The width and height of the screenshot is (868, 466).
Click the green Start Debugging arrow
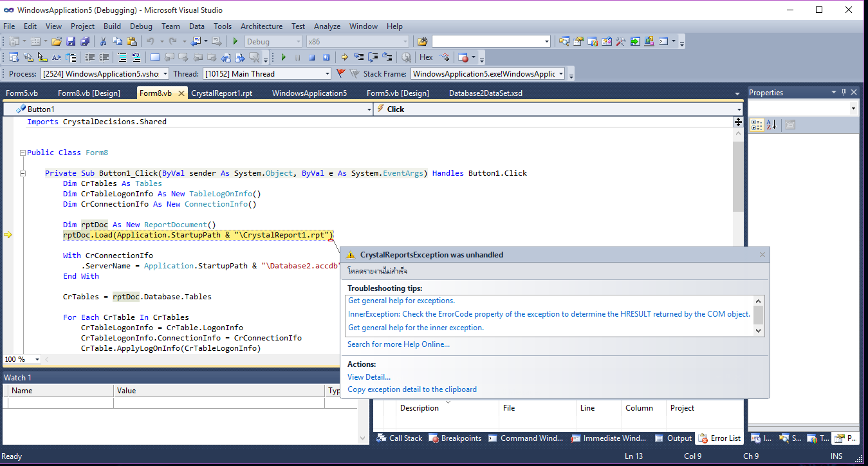coord(235,41)
